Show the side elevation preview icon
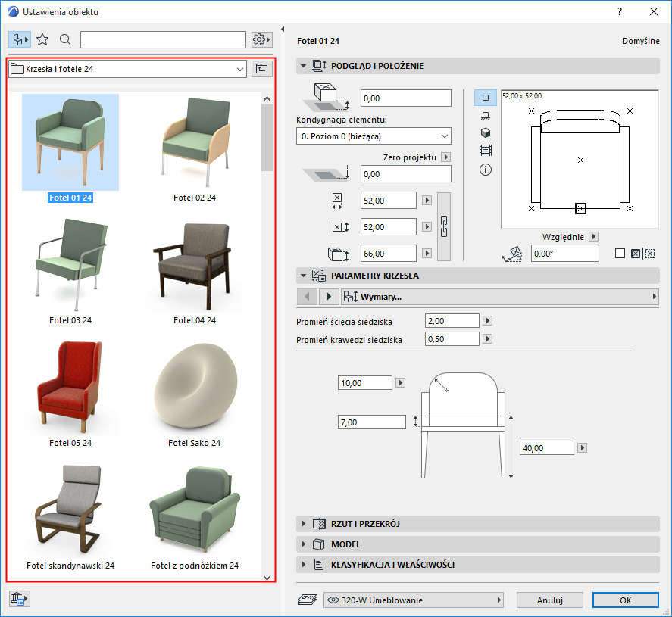672x617 pixels. (486, 115)
